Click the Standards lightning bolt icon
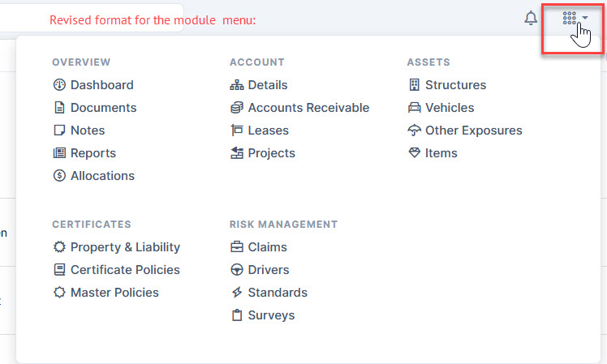The height and width of the screenshot is (364, 607). click(237, 293)
